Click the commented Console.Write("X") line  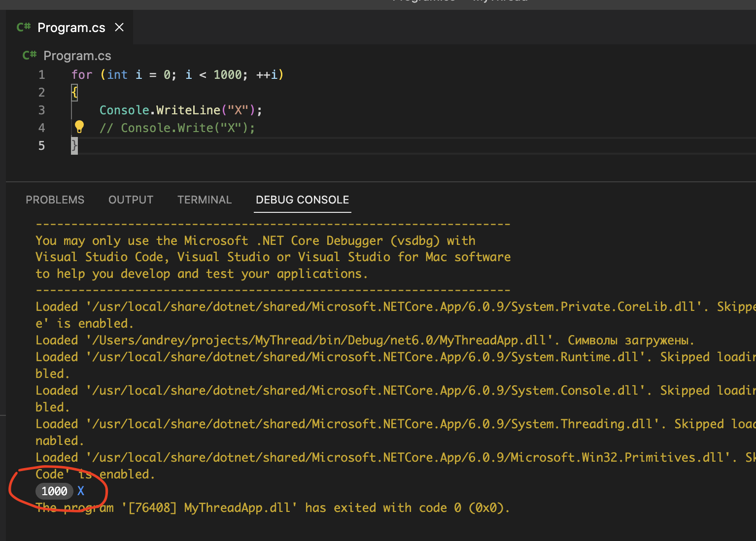[x=177, y=128]
